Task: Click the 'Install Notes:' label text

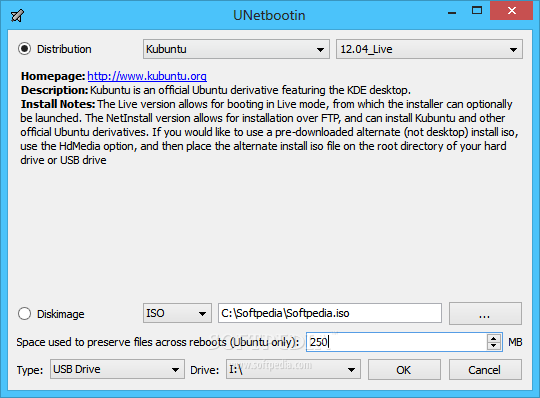Action: pyautogui.click(x=58, y=104)
